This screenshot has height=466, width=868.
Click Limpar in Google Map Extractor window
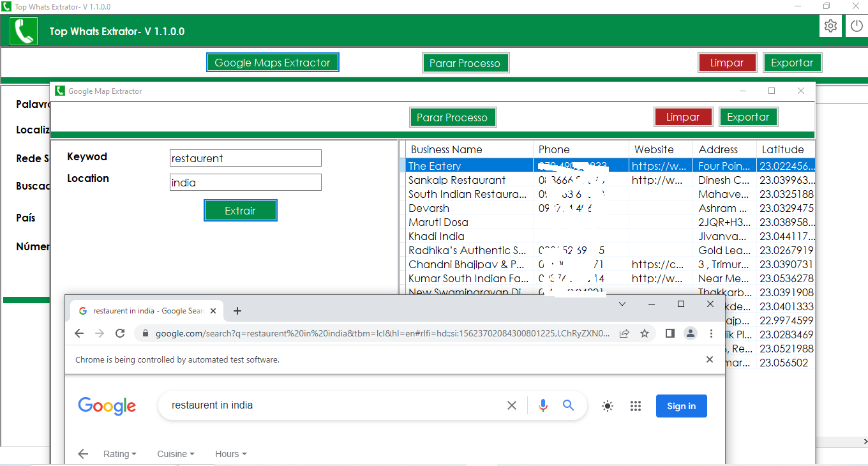[683, 117]
